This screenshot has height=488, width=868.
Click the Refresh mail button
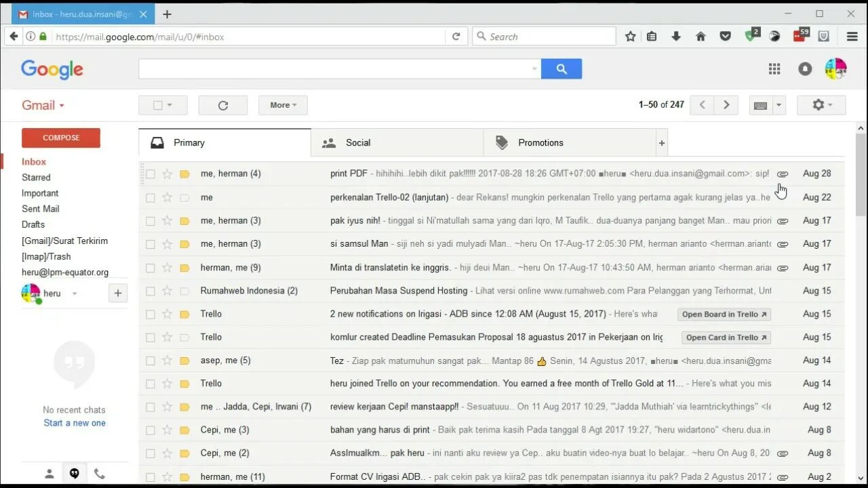[223, 105]
